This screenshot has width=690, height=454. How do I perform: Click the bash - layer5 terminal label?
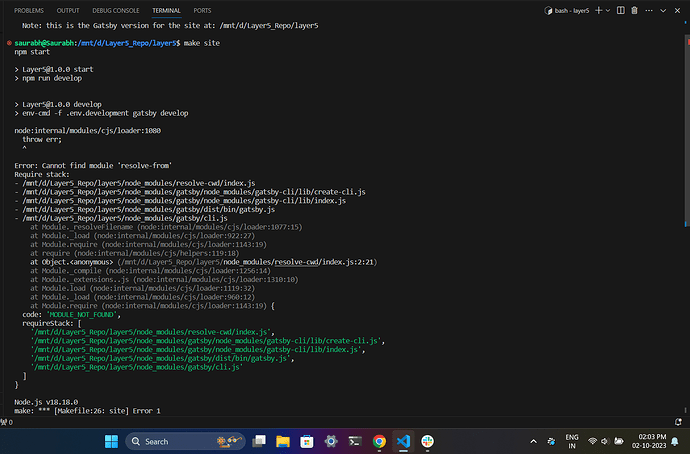pyautogui.click(x=567, y=11)
